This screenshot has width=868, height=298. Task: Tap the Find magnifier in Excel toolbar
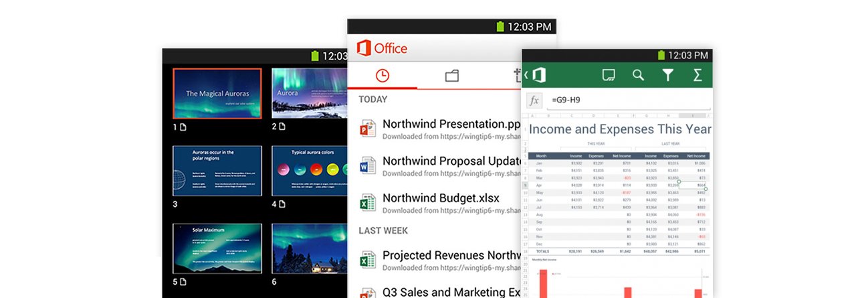638,75
